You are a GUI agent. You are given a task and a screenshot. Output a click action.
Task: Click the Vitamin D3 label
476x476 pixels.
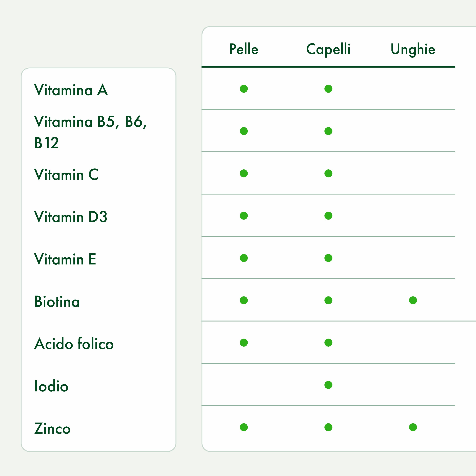pyautogui.click(x=71, y=217)
